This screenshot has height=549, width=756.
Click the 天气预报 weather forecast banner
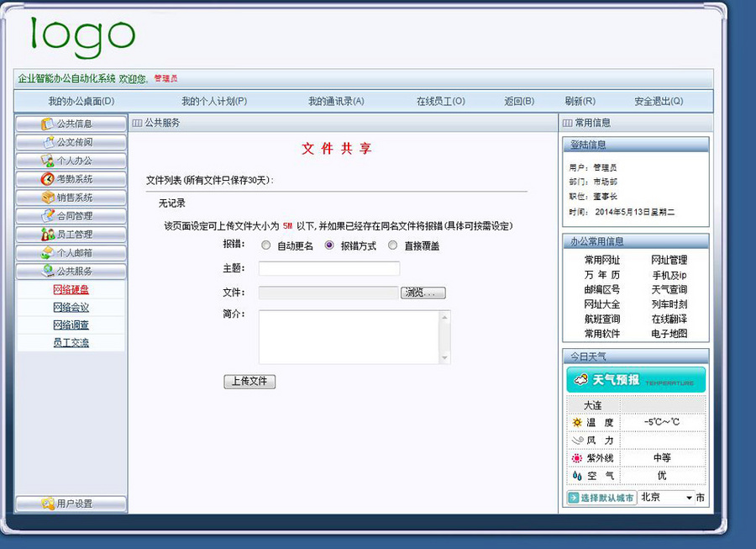tap(636, 379)
